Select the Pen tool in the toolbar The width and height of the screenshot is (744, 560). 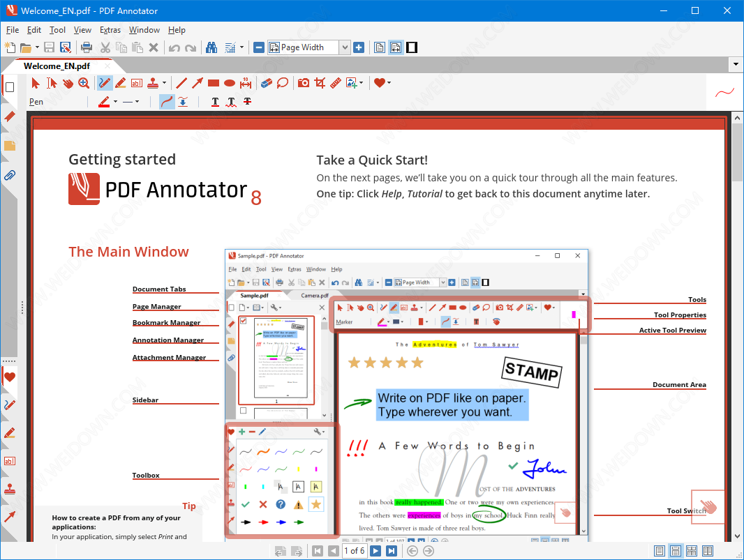[x=105, y=83]
